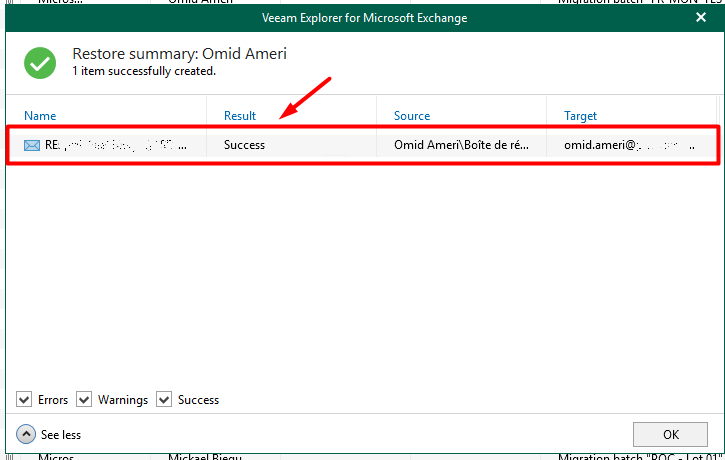Image resolution: width=725 pixels, height=460 pixels.
Task: Sort by the Result column header
Action: pyautogui.click(x=240, y=116)
